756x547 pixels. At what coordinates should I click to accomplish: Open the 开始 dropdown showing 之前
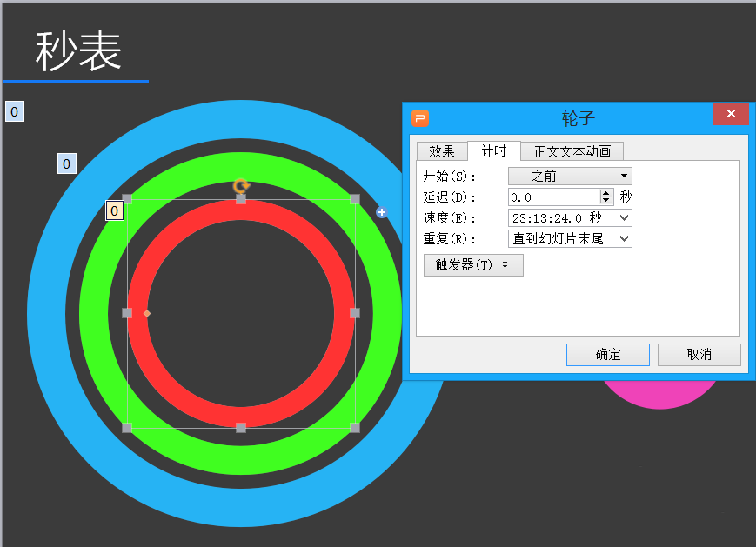coord(570,176)
